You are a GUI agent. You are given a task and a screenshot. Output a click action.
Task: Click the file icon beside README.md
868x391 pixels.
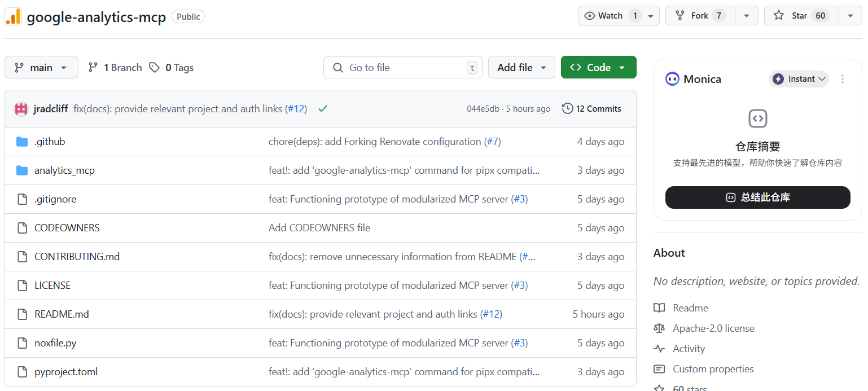coord(22,314)
